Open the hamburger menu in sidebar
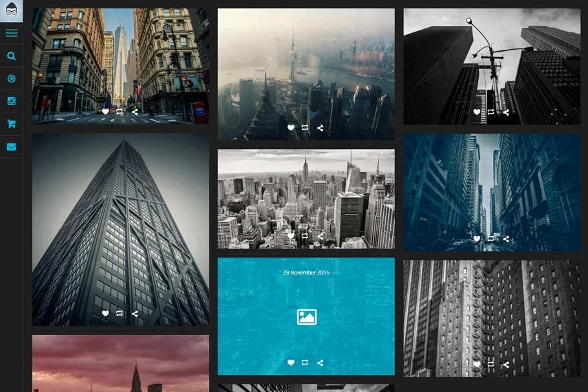588x392 pixels. pyautogui.click(x=11, y=34)
